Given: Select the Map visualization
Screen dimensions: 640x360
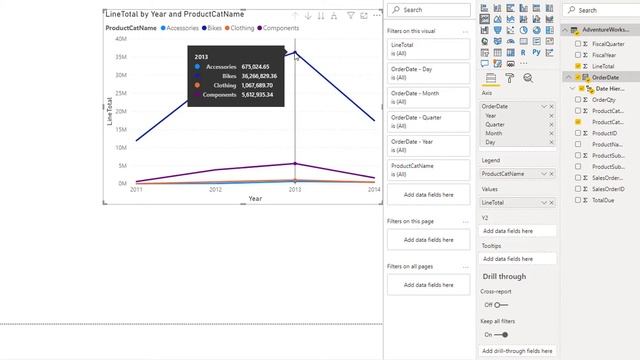Looking at the screenshot, I should (484, 41).
